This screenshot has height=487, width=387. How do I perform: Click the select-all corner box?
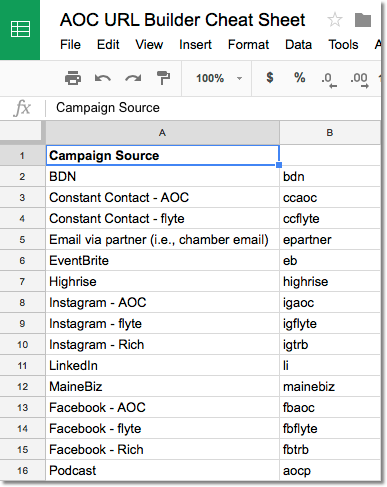pos(21,131)
